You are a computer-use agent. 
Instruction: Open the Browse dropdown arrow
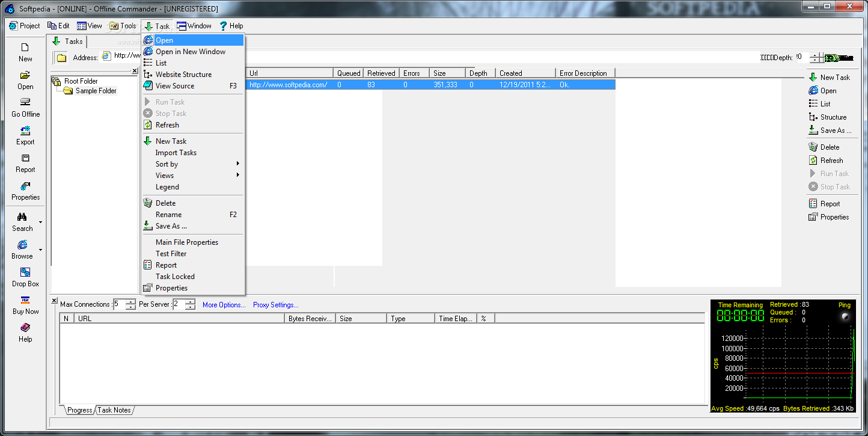(x=40, y=250)
